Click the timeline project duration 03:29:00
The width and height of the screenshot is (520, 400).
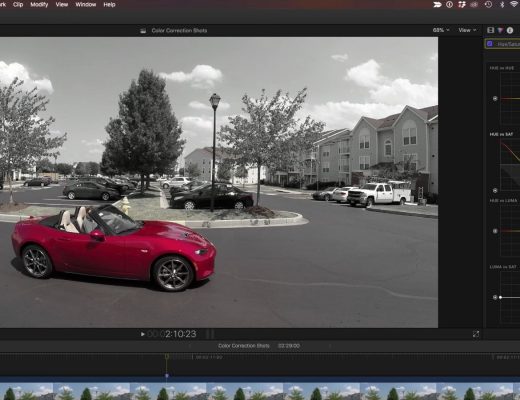tap(289, 346)
